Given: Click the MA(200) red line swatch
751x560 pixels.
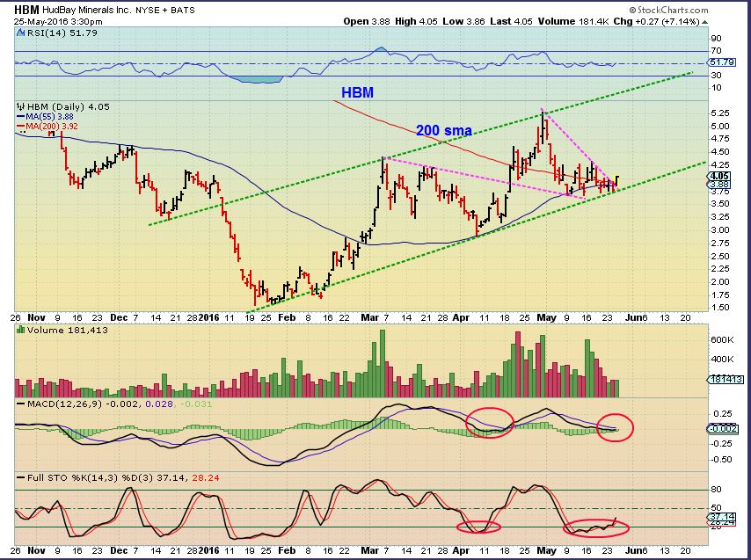Looking at the screenshot, I should tap(20, 127).
